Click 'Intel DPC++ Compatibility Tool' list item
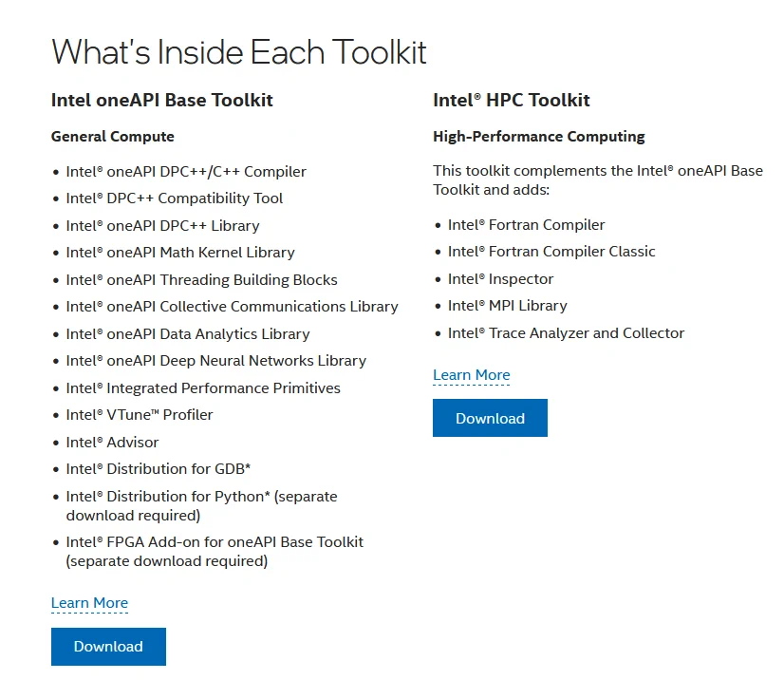 click(175, 198)
